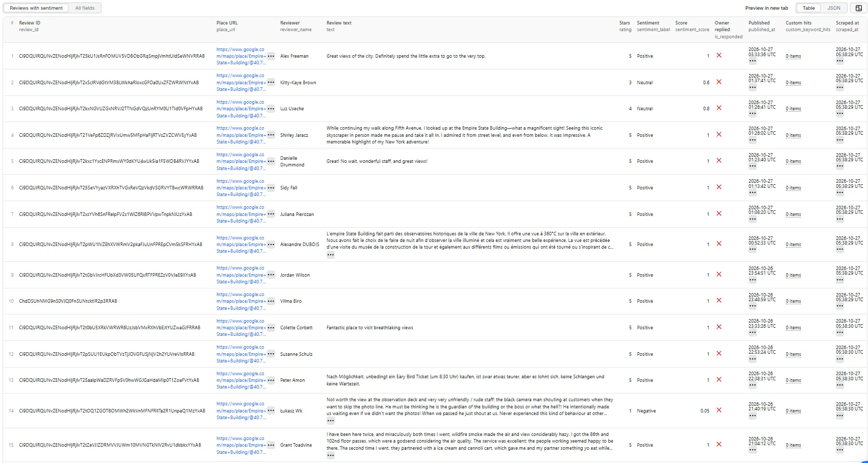Viewport: 868px width, 463px height.
Task: Select Neutral label in Luz Useche row
Action: (644, 109)
